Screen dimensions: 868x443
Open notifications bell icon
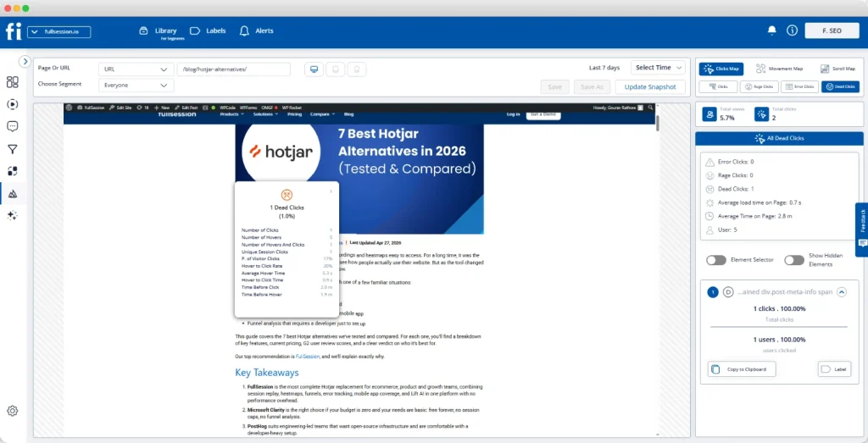[771, 30]
